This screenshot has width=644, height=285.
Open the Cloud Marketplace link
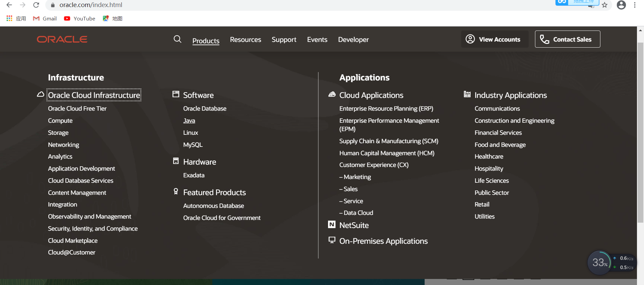coord(73,241)
